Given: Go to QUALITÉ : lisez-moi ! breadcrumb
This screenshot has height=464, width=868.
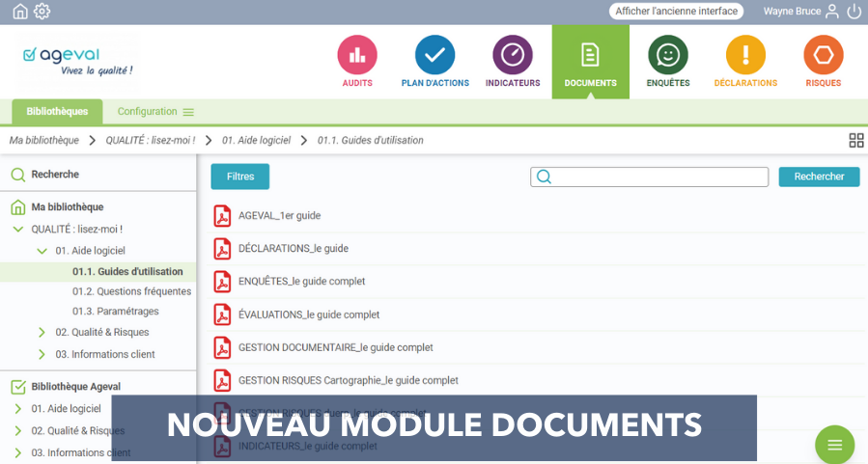Looking at the screenshot, I should 151,141.
